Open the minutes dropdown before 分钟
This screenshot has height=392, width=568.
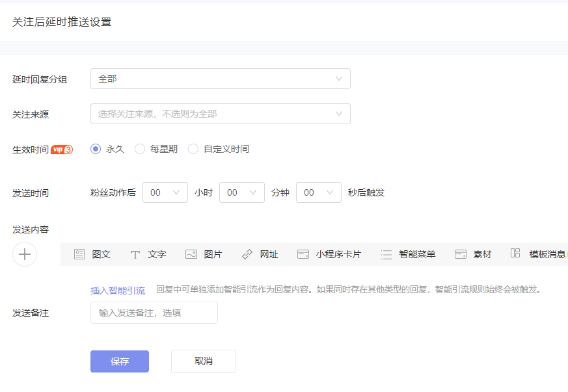pos(242,192)
